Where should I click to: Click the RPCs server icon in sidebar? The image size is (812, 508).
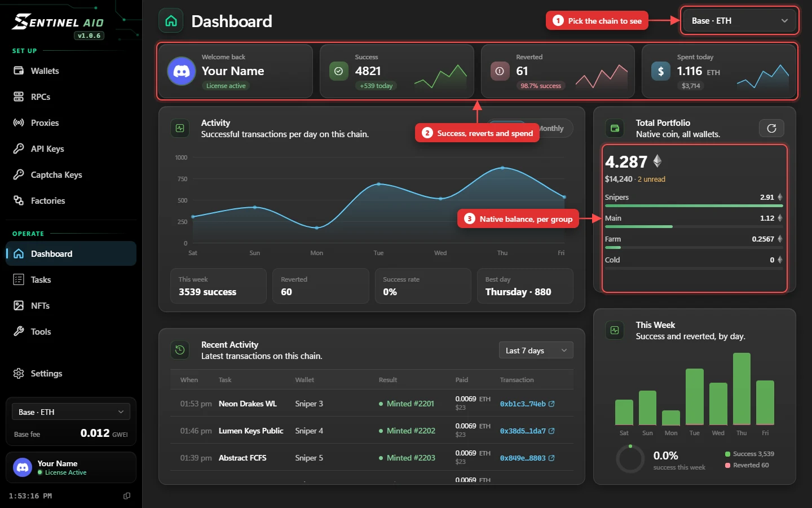[x=19, y=97]
